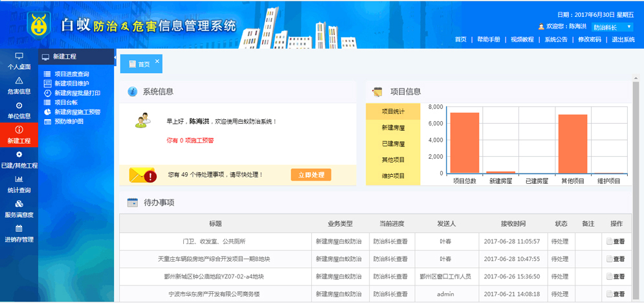Click 退出系统 link in header
The height and width of the screenshot is (303, 644).
click(x=623, y=39)
